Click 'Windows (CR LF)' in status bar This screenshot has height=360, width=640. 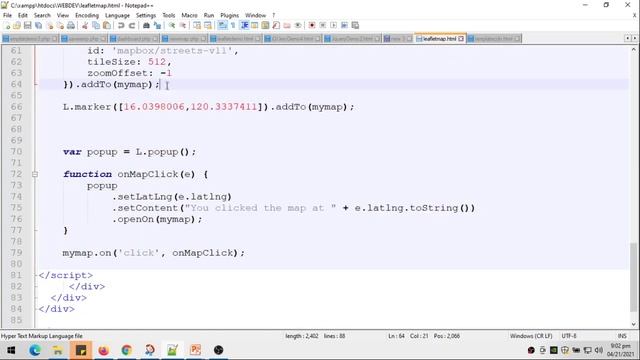(531, 336)
